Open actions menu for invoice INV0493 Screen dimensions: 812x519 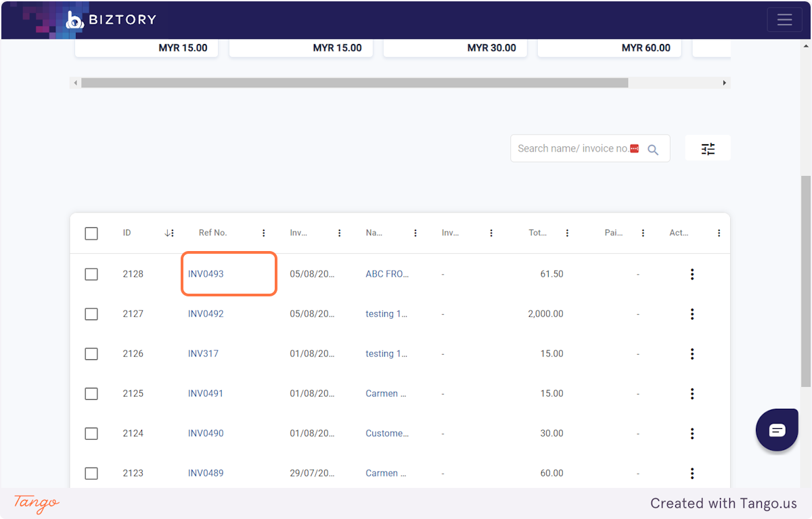(692, 274)
